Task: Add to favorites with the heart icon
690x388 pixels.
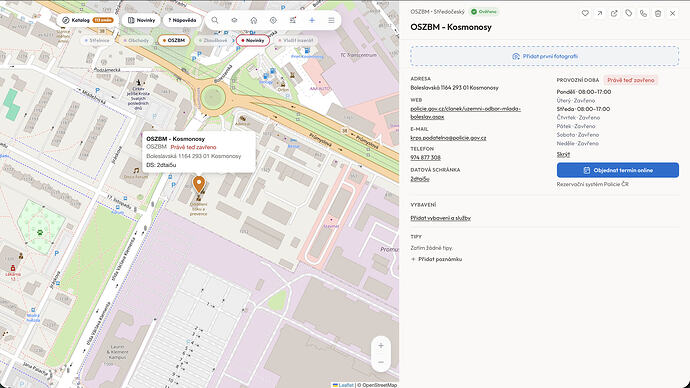Action: point(585,13)
